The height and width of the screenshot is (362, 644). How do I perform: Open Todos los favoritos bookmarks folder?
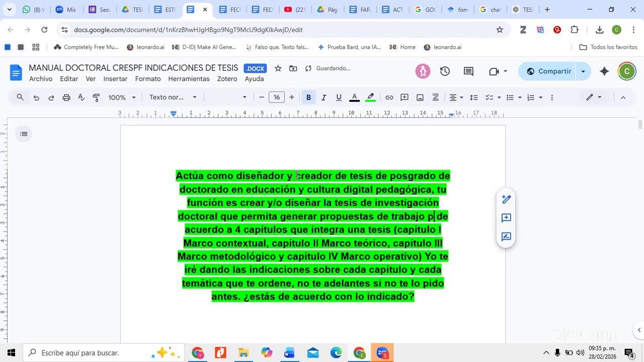click(x=608, y=47)
